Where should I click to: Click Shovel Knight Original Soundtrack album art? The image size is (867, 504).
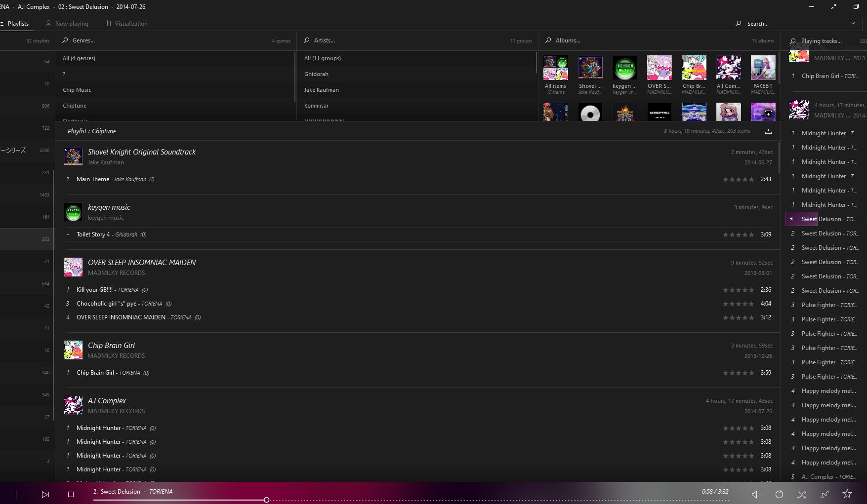73,156
